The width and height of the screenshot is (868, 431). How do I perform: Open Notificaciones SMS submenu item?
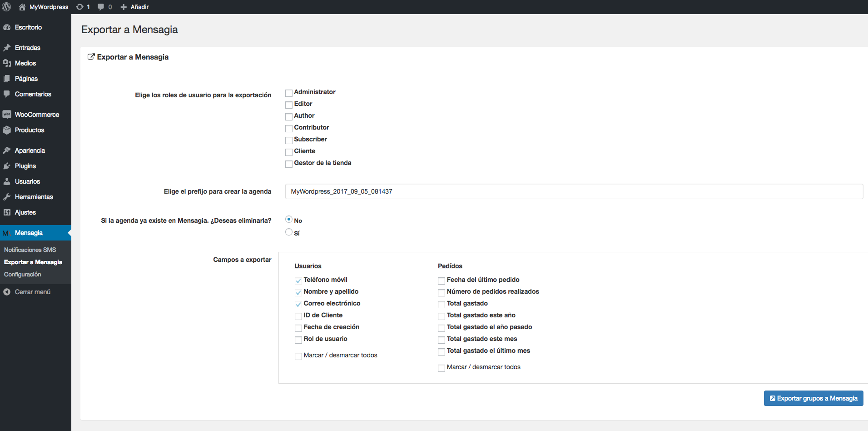coord(30,250)
